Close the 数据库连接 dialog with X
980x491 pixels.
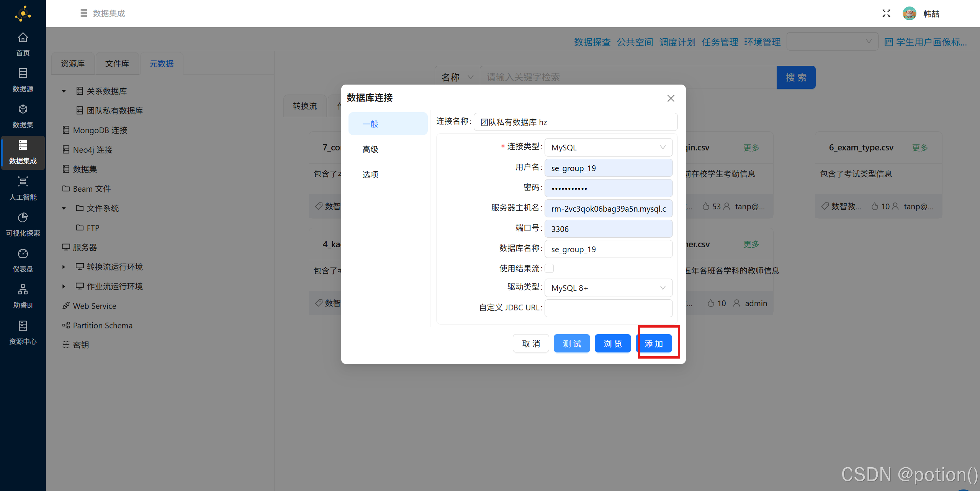pyautogui.click(x=671, y=98)
